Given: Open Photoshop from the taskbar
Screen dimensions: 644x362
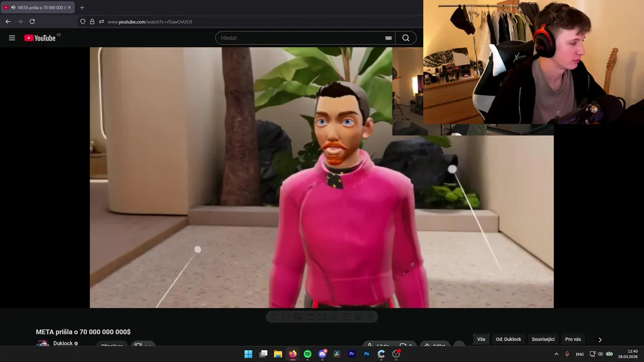Looking at the screenshot, I should [367, 354].
